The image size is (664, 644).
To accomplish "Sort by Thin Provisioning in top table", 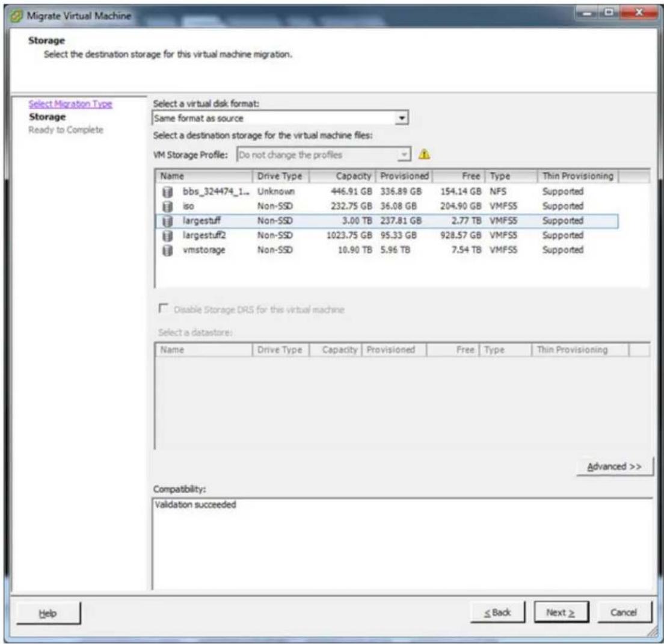I will point(578,176).
